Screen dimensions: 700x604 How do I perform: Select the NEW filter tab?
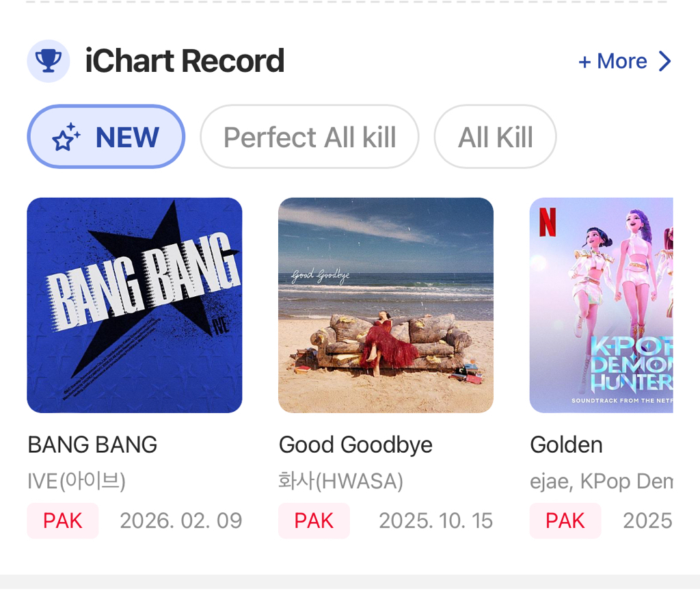tap(106, 137)
